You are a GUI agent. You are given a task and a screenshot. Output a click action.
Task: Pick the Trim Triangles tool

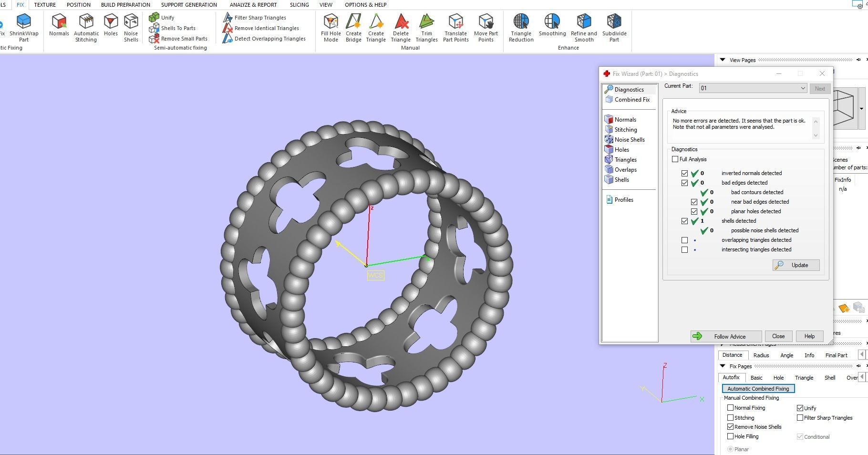click(426, 28)
